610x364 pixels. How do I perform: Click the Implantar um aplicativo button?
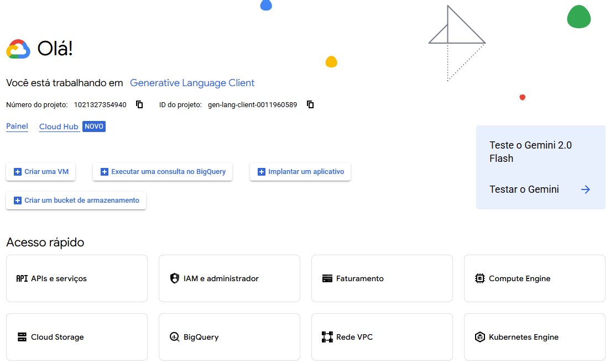pos(300,172)
